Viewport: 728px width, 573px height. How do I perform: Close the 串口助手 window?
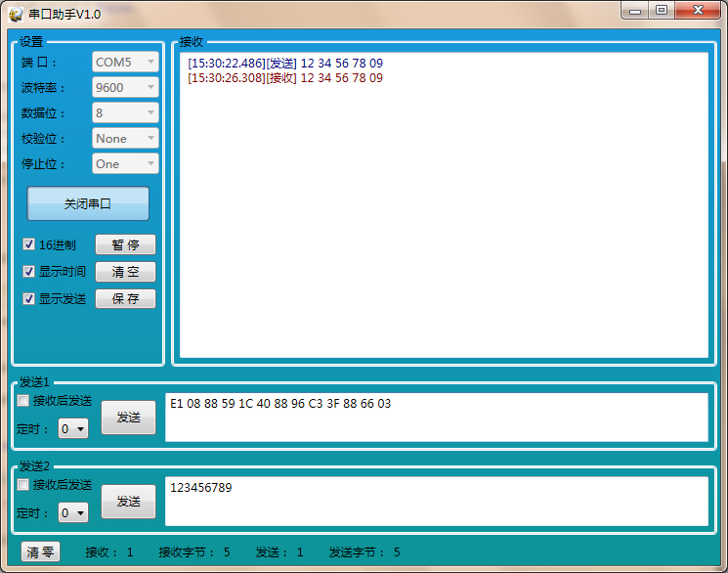pos(698,10)
